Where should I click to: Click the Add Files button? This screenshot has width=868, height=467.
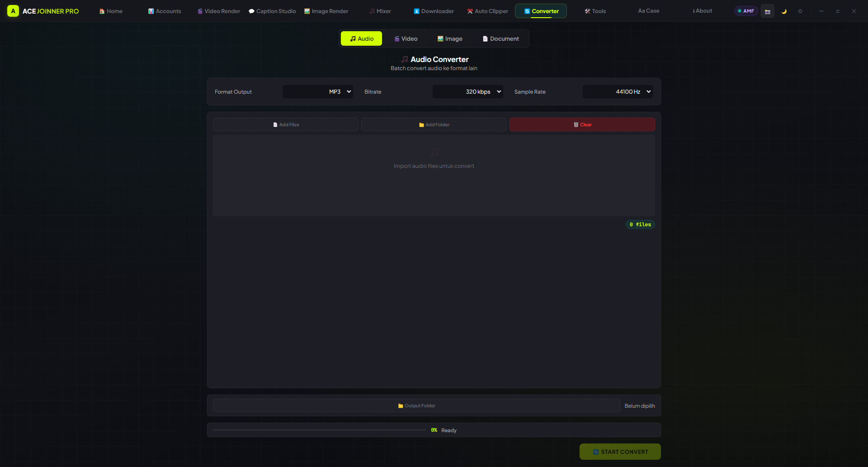point(286,124)
